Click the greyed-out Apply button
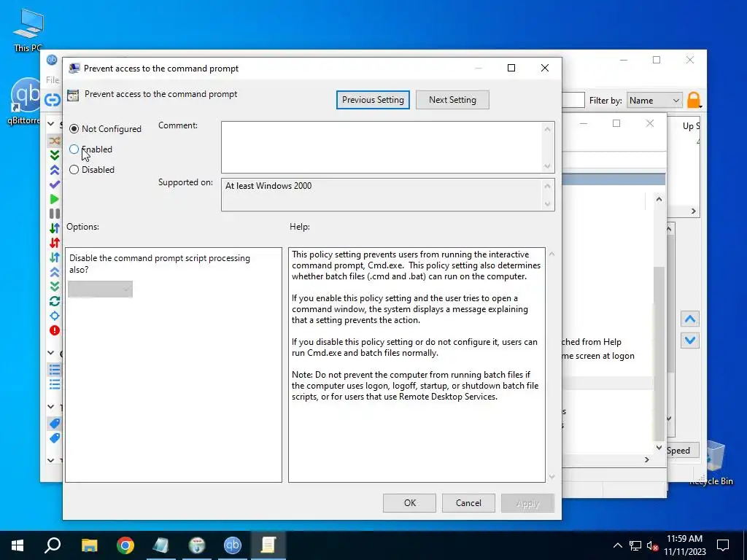747x560 pixels. click(527, 503)
